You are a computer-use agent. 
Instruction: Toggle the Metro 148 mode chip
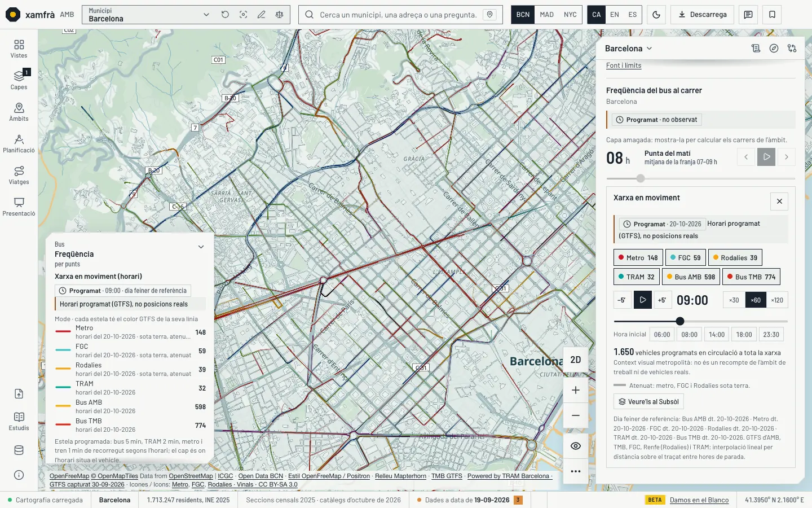point(638,258)
